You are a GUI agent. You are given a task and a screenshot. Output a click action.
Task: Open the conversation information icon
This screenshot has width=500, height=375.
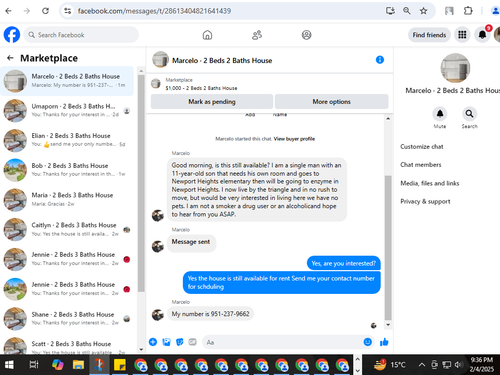coord(380,60)
